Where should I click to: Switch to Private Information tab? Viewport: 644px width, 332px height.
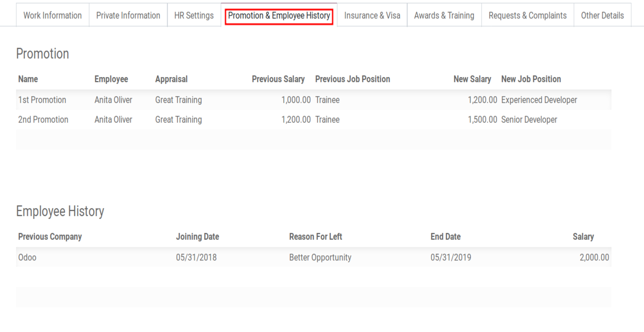click(128, 16)
